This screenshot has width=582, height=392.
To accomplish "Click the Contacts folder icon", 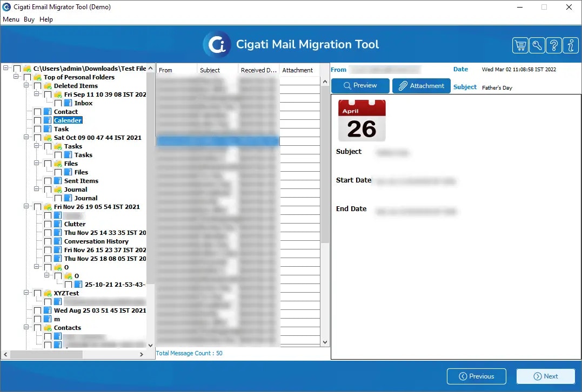I will (x=48, y=328).
